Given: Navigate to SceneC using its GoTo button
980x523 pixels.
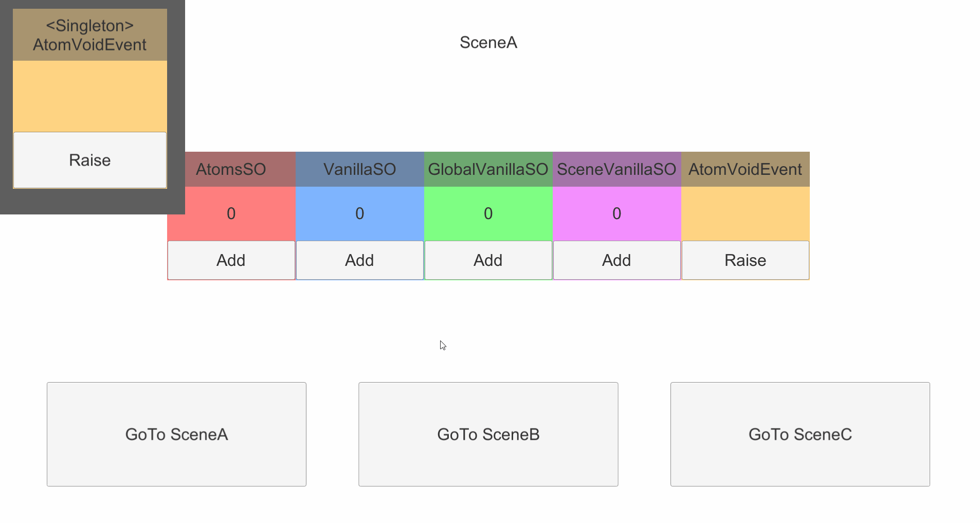Looking at the screenshot, I should coord(800,435).
